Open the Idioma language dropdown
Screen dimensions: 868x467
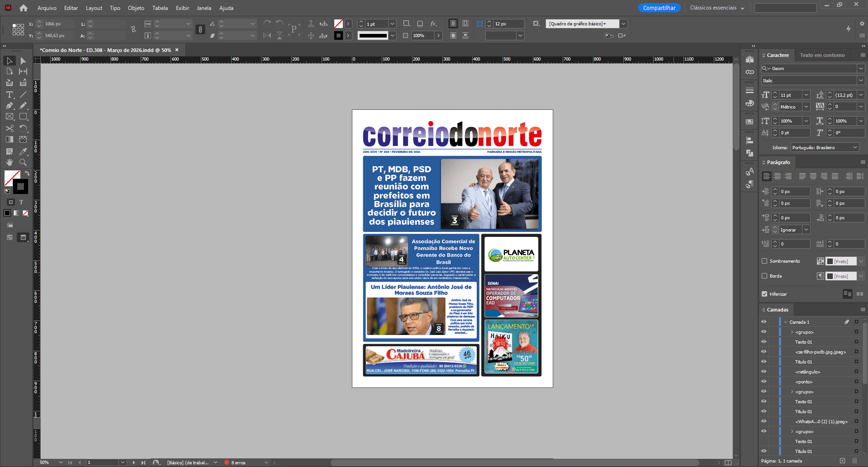click(x=825, y=147)
